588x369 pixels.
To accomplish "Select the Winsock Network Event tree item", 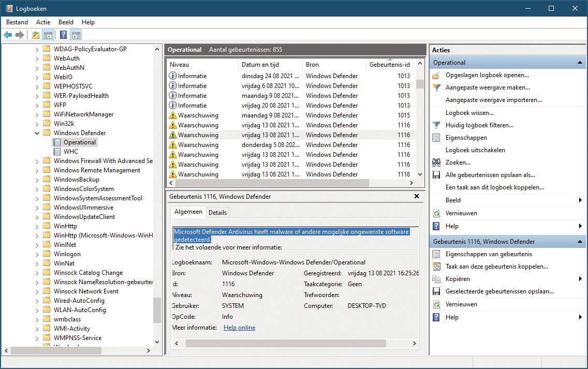I will tap(86, 291).
